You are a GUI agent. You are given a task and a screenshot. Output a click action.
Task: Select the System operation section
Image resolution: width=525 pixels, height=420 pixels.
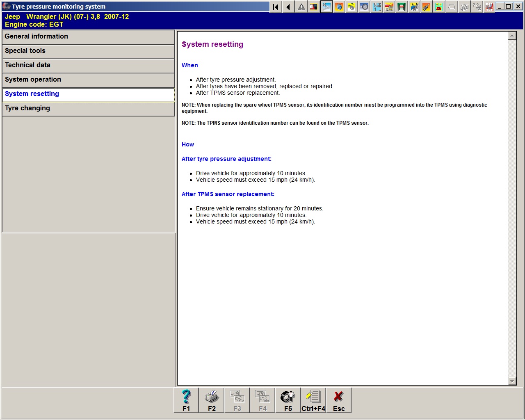click(x=88, y=80)
